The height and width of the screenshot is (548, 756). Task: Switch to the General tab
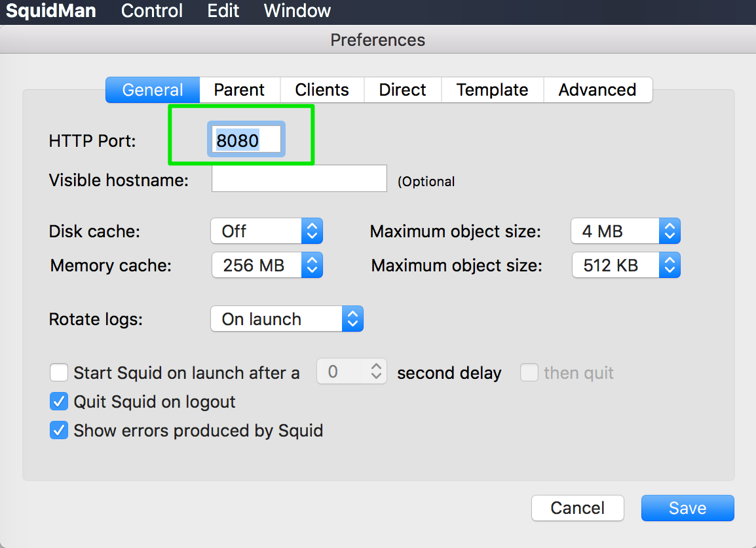153,90
